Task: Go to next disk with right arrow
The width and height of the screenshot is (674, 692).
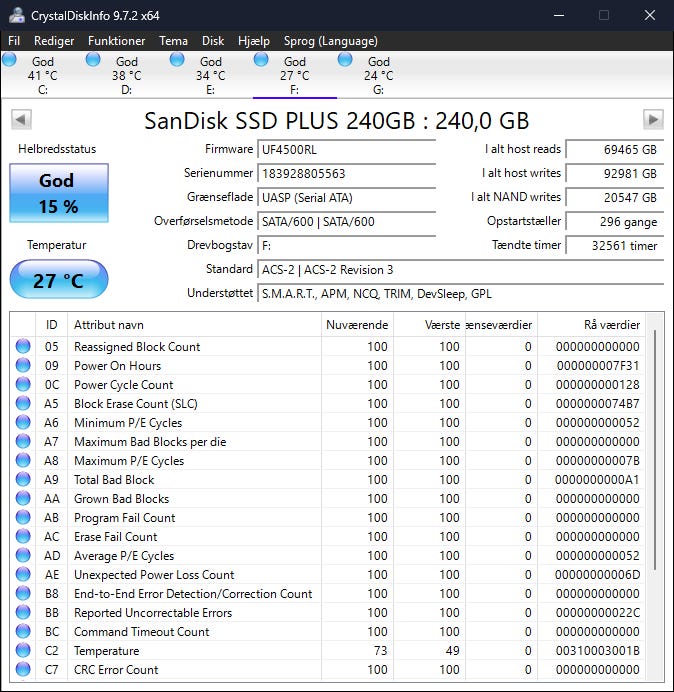Action: click(653, 120)
